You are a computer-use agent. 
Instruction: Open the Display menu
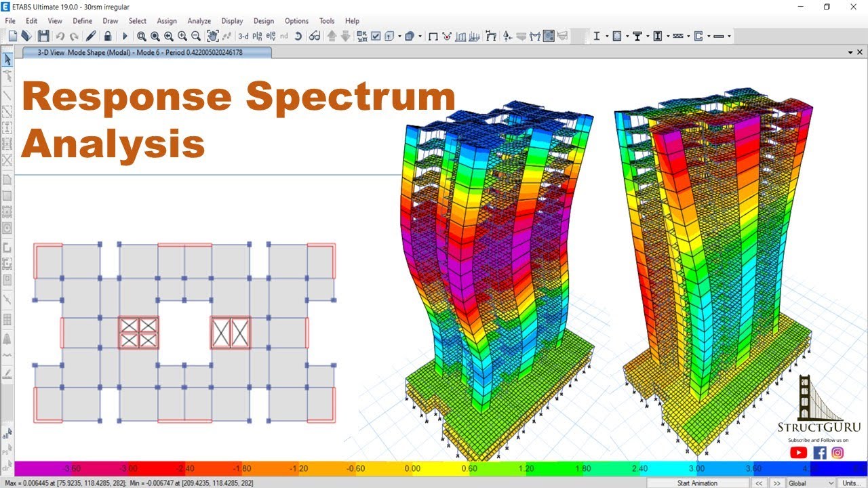pos(232,21)
